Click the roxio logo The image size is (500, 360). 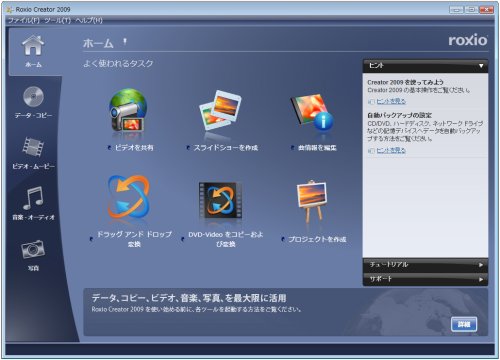[x=468, y=40]
